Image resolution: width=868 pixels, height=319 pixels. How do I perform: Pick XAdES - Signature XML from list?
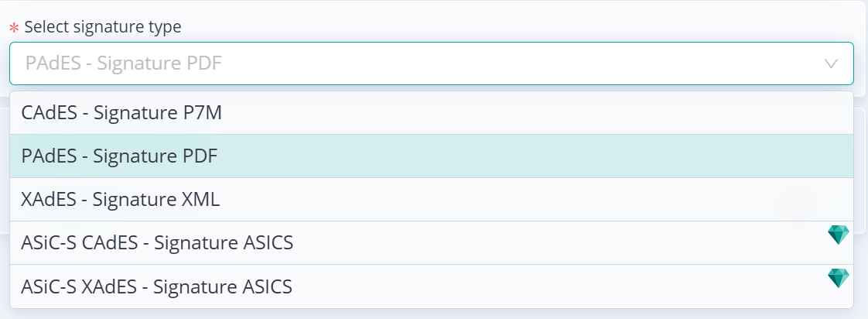pyautogui.click(x=431, y=200)
